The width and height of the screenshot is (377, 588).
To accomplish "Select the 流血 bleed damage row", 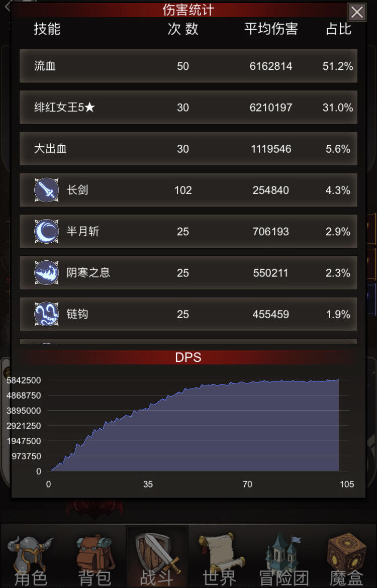I will point(189,66).
